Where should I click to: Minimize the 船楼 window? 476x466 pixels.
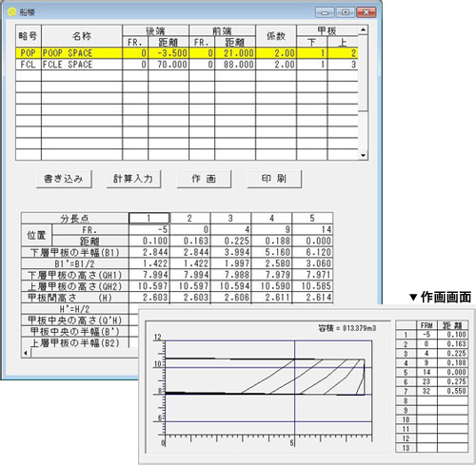tap(325, 12)
